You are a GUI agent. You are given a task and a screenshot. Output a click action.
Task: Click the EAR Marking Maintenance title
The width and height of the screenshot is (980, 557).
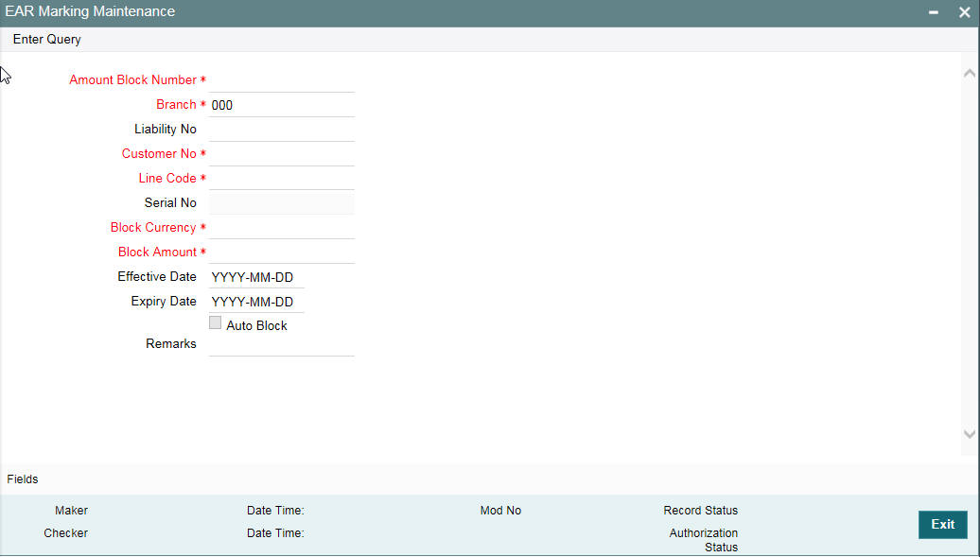click(x=90, y=11)
